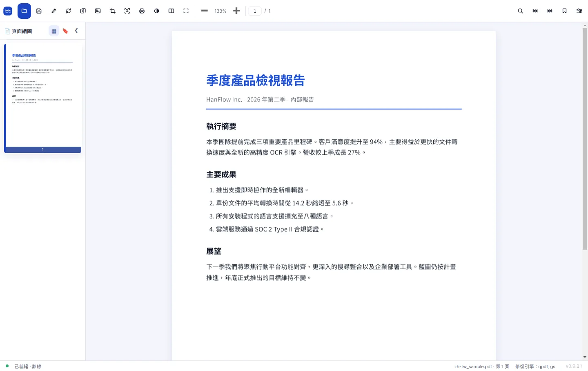Click the scrollbar down arrow
This screenshot has height=371, width=588.
(585, 357)
